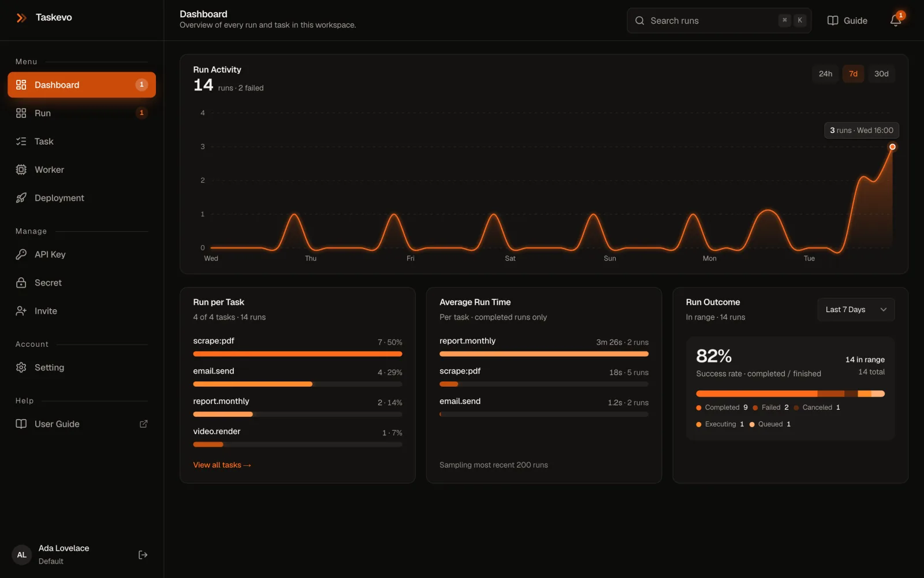Open the Deployment menu item
924x578 pixels.
pyautogui.click(x=81, y=198)
